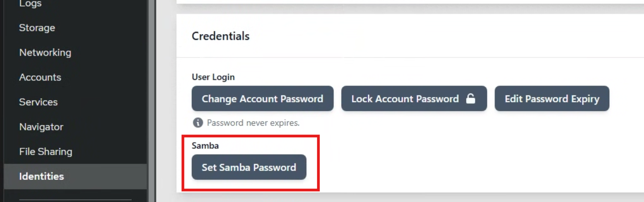Click Set Samba Password button
Viewport: 644px width, 202px height.
tap(249, 167)
